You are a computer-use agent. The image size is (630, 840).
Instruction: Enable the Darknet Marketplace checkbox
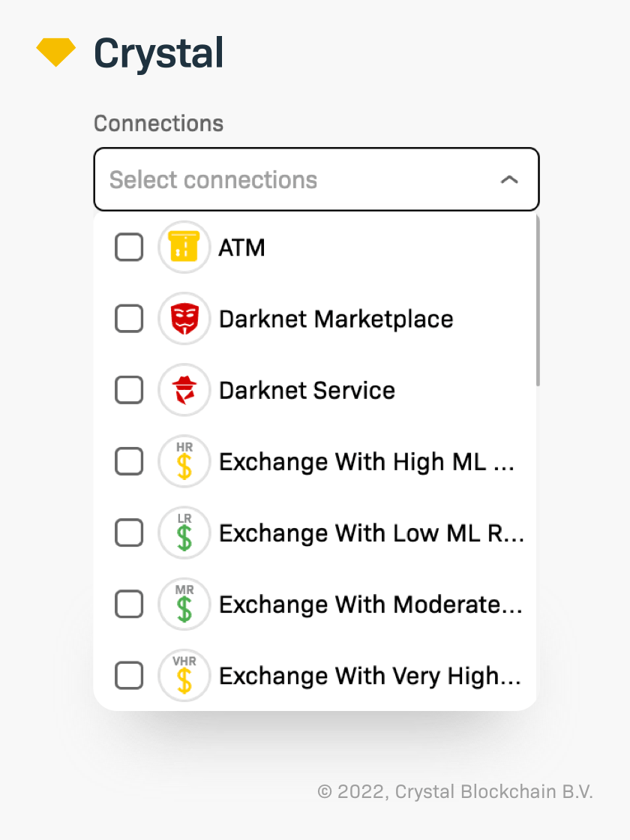click(x=128, y=319)
